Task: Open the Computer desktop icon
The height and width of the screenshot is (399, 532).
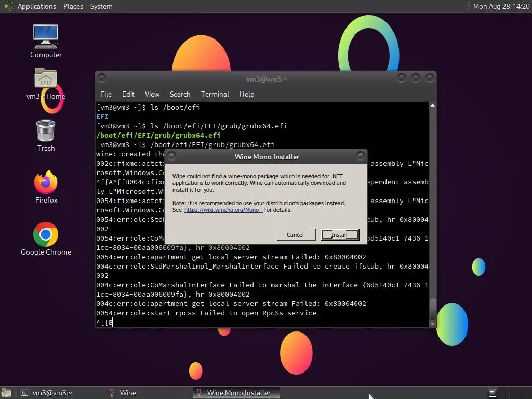Action: pos(46,42)
